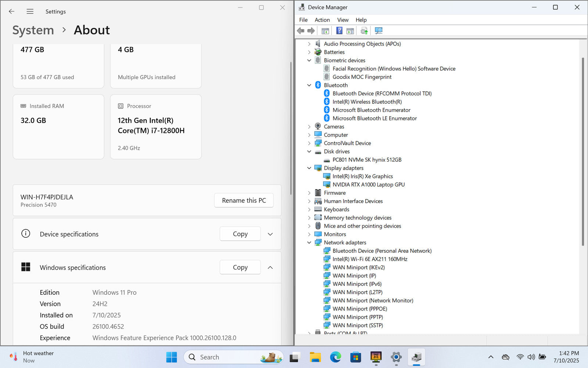Screen dimensions: 588x368
Task: Click the Device Manager vertical scrollbar
Action: pyautogui.click(x=583, y=152)
